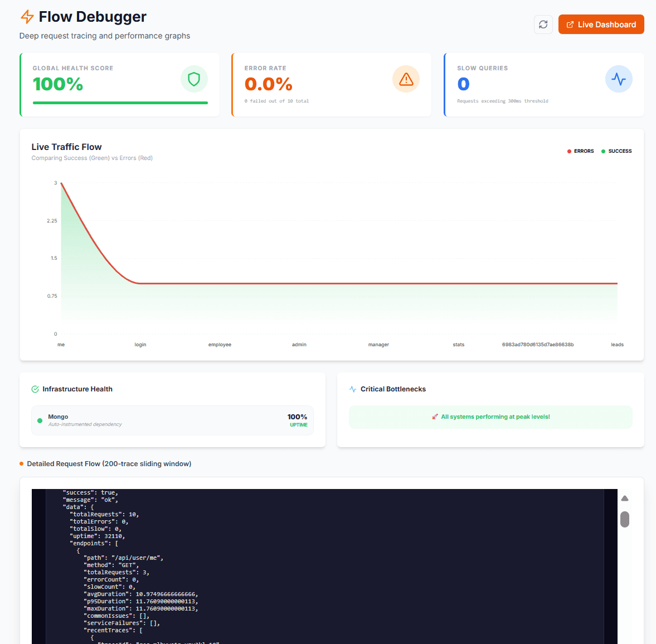Click the Live Traffic Flow heading
The image size is (656, 644).
[66, 147]
